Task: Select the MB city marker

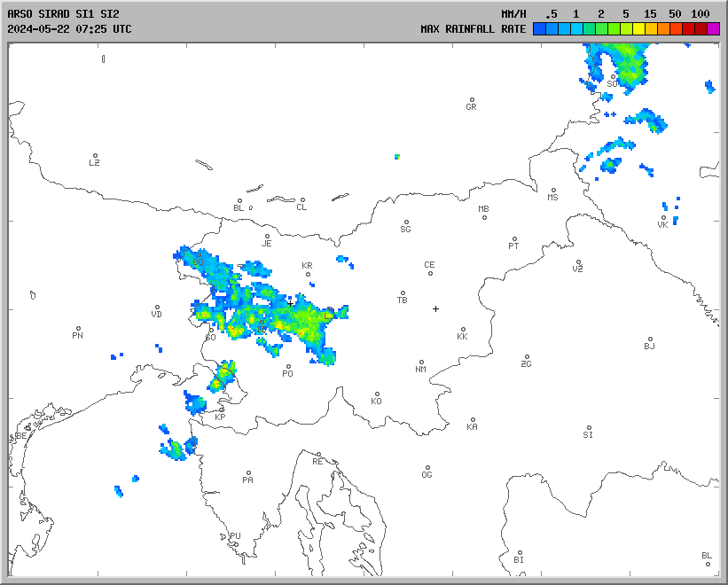Action: coord(484,215)
